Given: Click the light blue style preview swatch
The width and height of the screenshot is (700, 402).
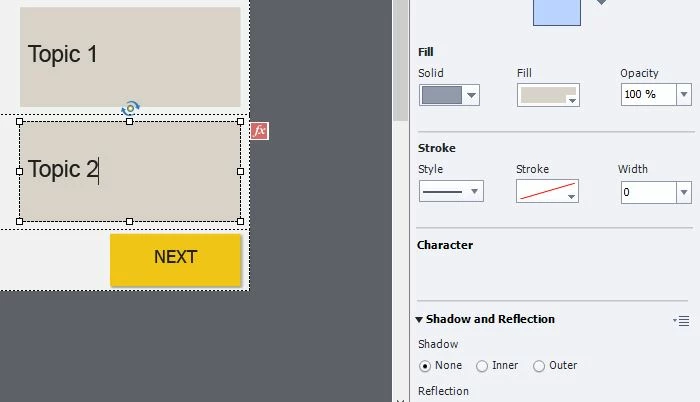Looking at the screenshot, I should coord(557,13).
